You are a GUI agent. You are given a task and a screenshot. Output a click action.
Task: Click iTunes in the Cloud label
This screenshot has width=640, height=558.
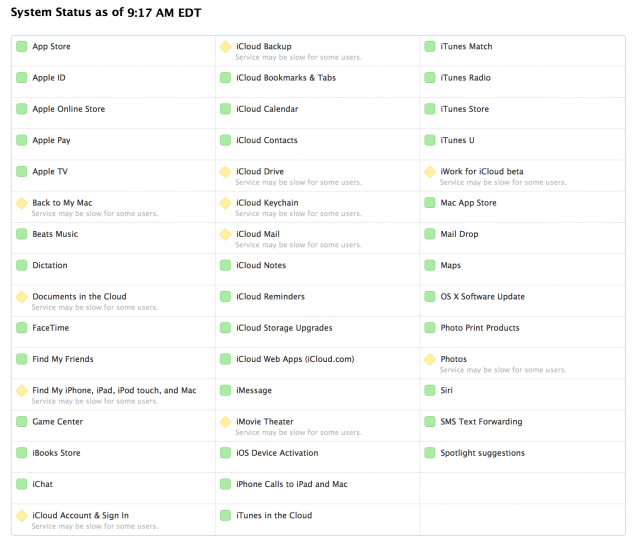(x=274, y=516)
